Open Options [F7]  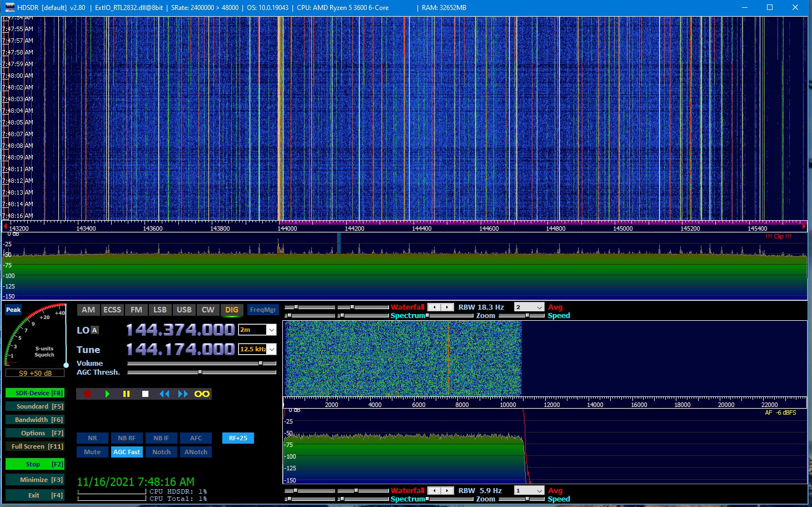pos(34,433)
